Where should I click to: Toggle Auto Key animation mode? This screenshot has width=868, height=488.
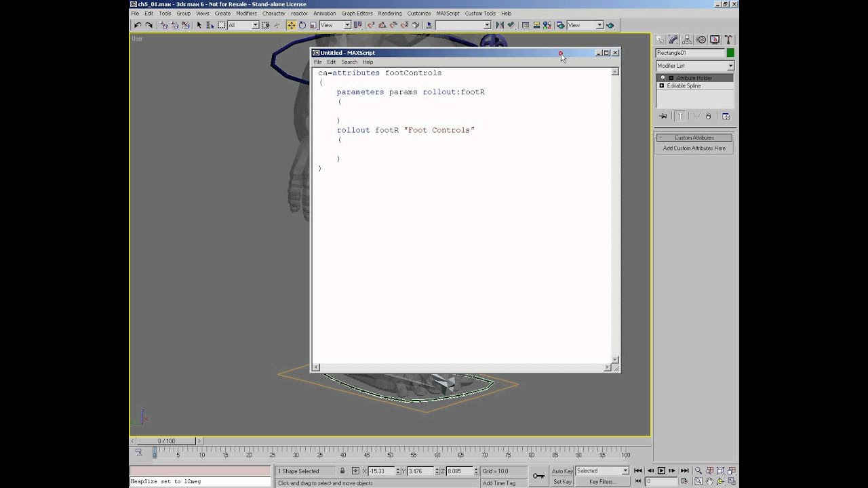point(563,471)
